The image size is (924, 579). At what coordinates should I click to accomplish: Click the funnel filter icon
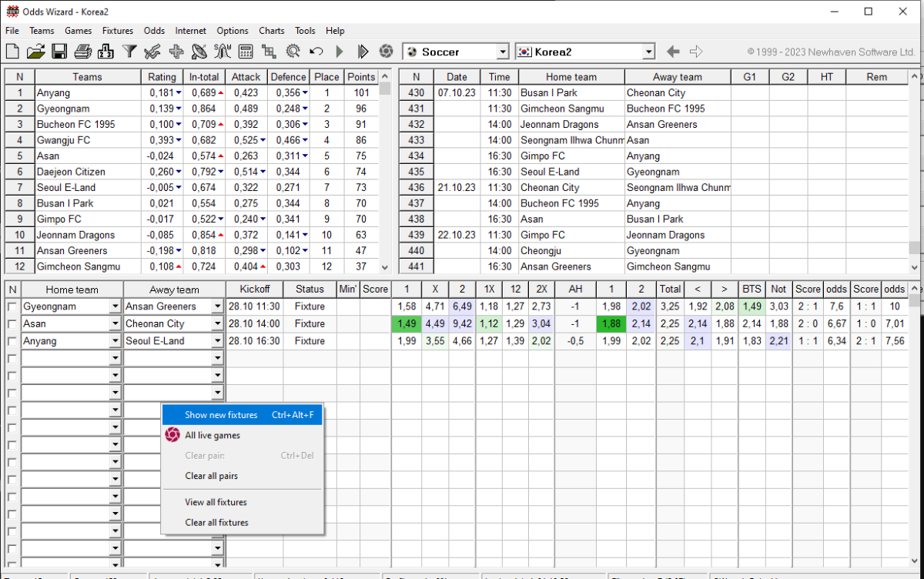tap(130, 52)
